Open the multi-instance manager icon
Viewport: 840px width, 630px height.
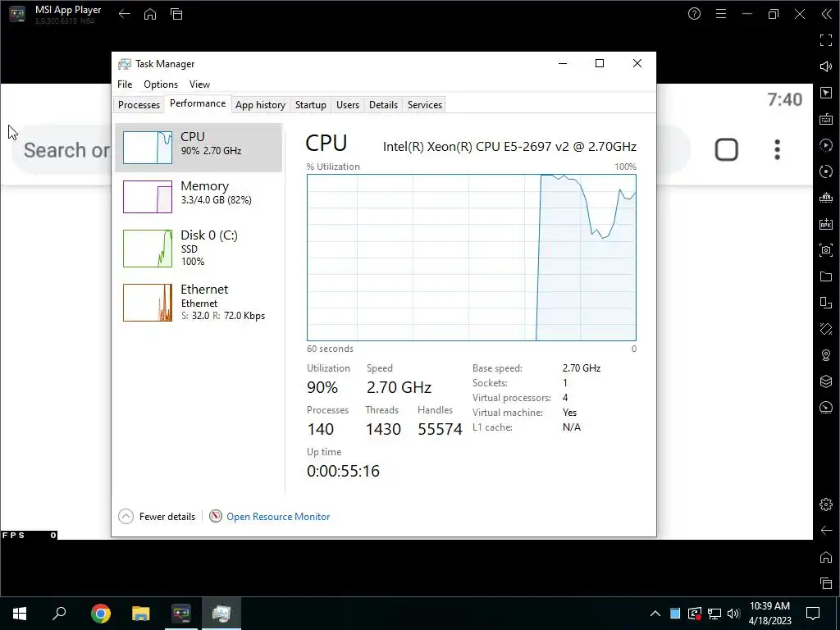pos(826,303)
